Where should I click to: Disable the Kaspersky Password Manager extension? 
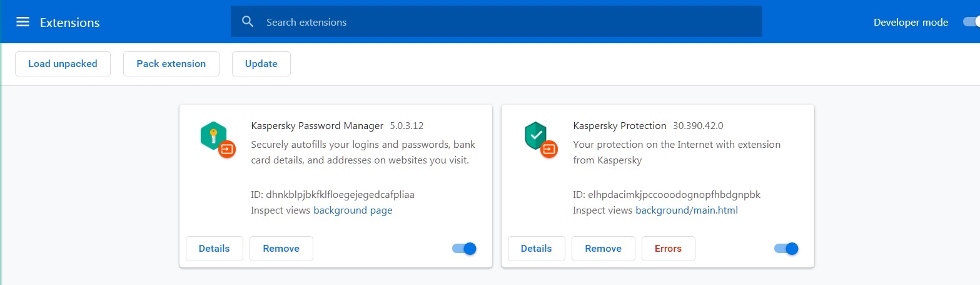tap(464, 249)
